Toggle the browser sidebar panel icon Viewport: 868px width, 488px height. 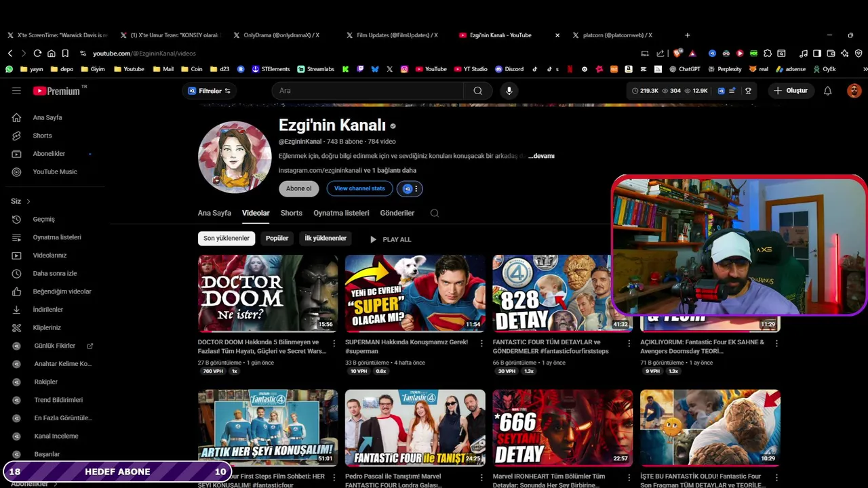coord(817,53)
